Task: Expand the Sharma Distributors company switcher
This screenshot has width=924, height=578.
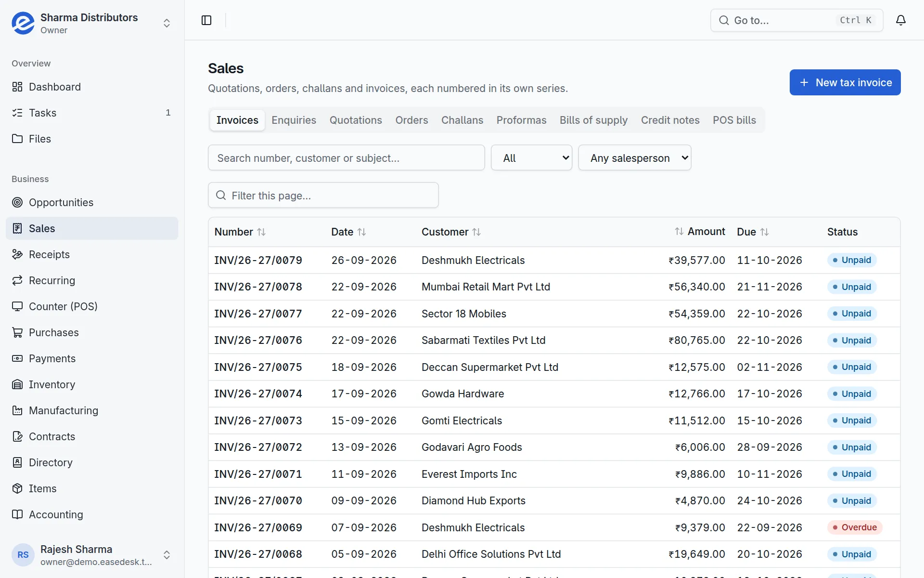Action: (x=167, y=23)
